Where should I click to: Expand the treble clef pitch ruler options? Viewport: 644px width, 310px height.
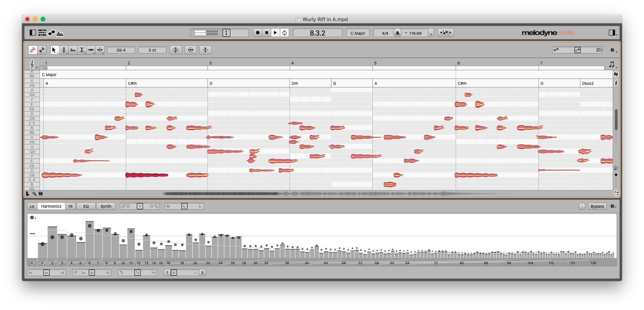[x=33, y=64]
